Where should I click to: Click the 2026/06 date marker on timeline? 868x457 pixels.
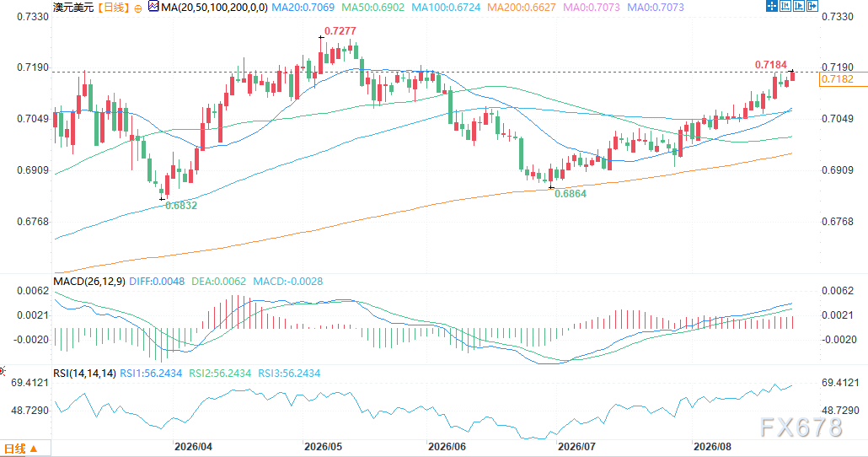447,447
